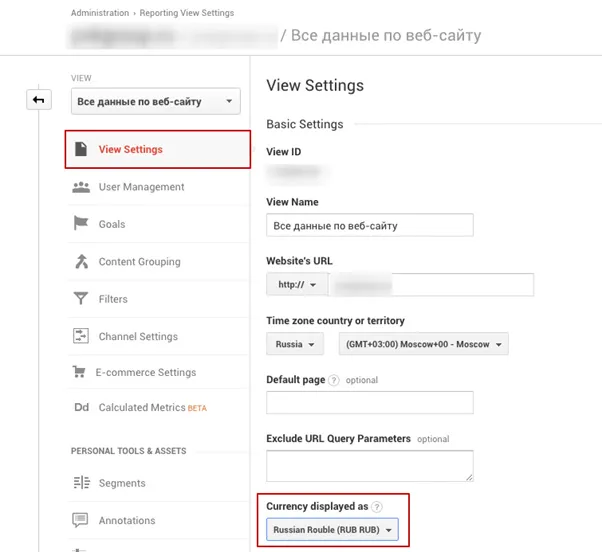Open Goals menu item

pos(158,224)
